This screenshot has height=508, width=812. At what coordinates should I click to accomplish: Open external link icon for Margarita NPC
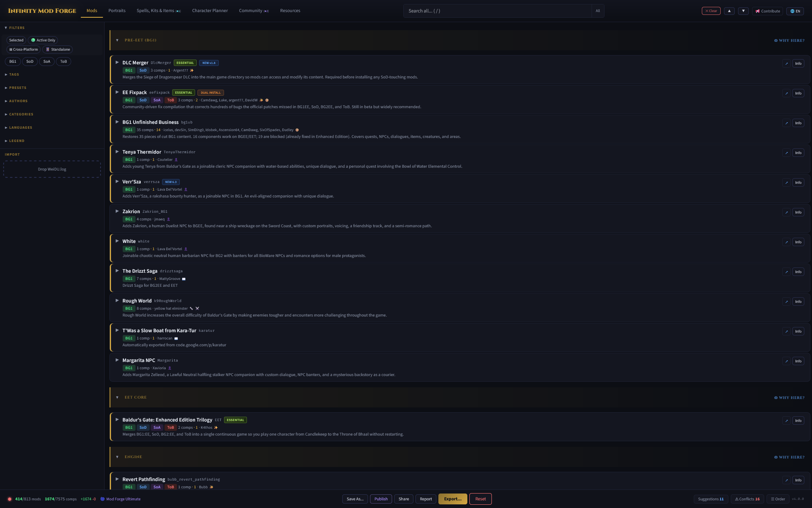click(x=786, y=361)
